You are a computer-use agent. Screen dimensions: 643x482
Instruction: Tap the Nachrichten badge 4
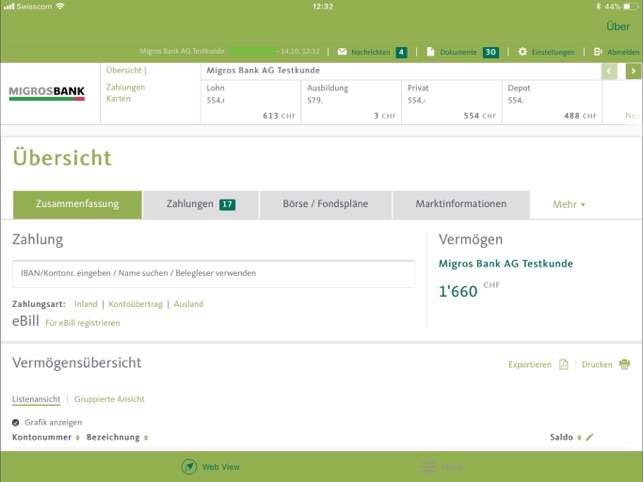tap(401, 52)
